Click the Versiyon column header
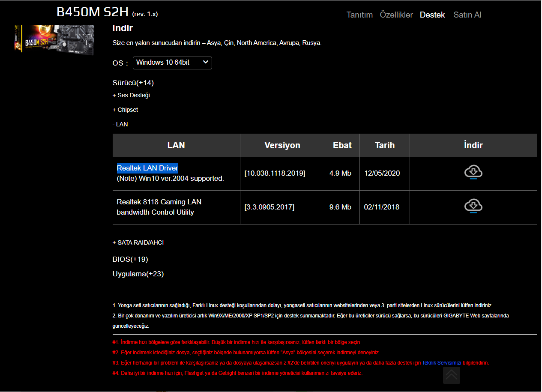The width and height of the screenshot is (542, 392). pos(282,145)
